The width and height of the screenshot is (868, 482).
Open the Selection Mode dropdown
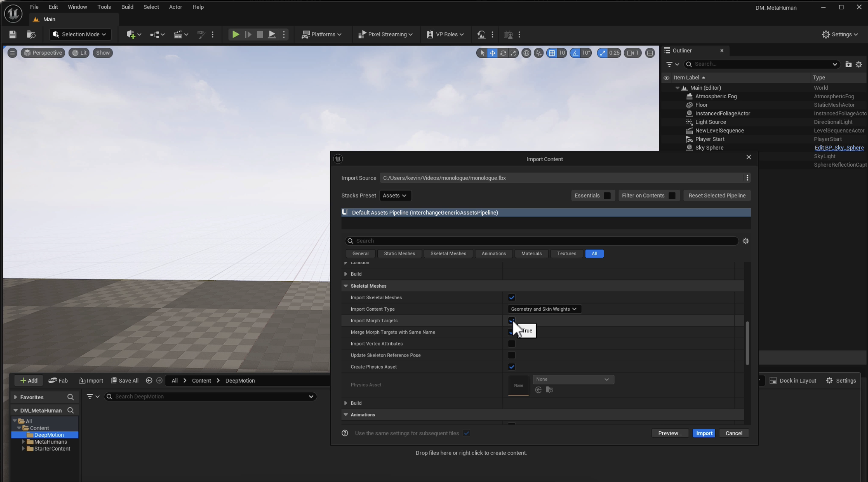point(80,34)
